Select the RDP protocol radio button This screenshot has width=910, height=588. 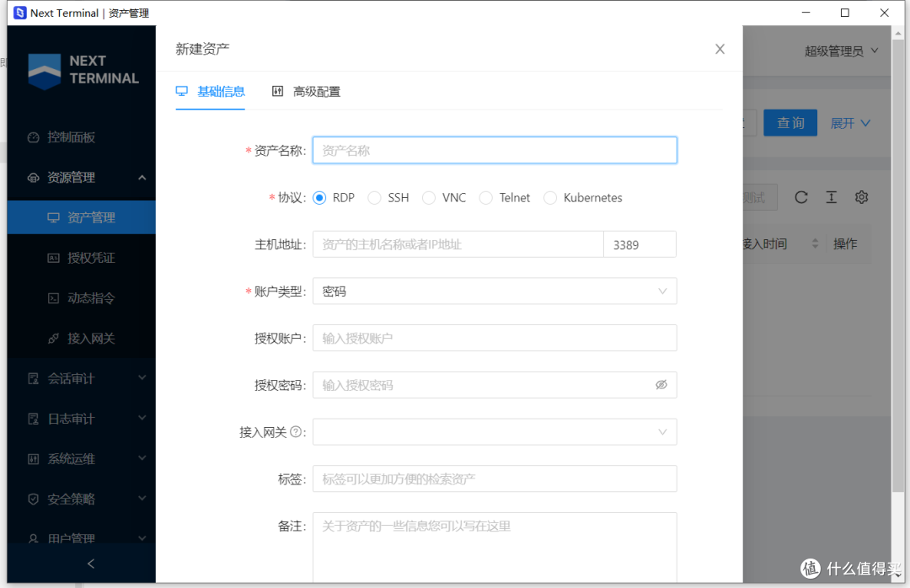319,198
